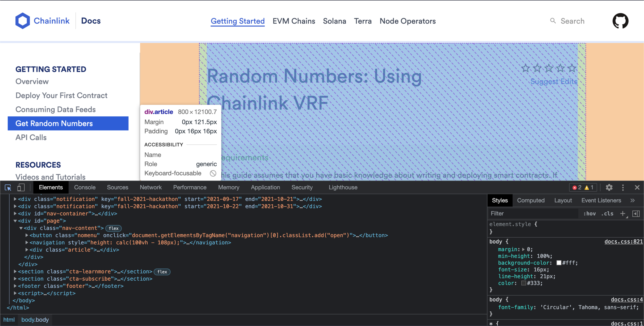This screenshot has width=644, height=326.
Task: Rate the article with the first star
Action: pyautogui.click(x=526, y=68)
